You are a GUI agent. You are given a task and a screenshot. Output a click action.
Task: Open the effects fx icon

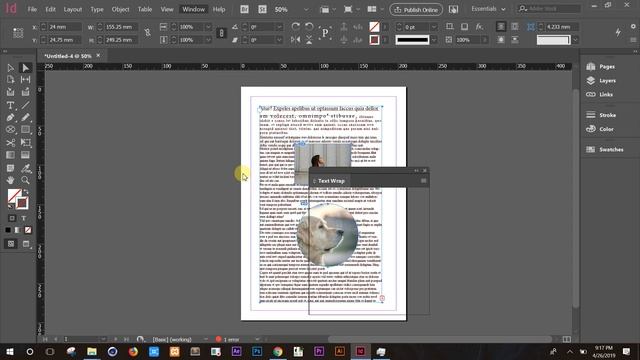(479, 27)
